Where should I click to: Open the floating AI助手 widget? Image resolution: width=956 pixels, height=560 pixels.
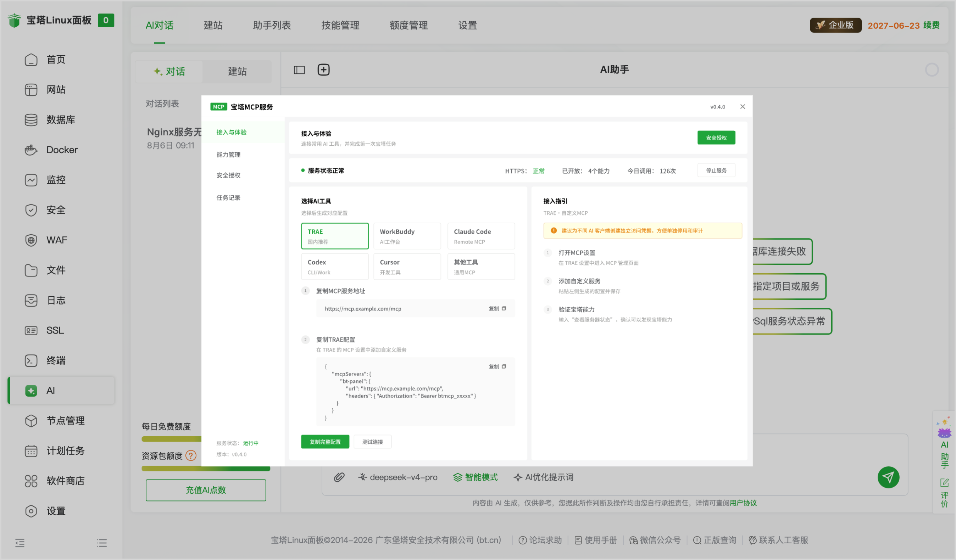[944, 442]
